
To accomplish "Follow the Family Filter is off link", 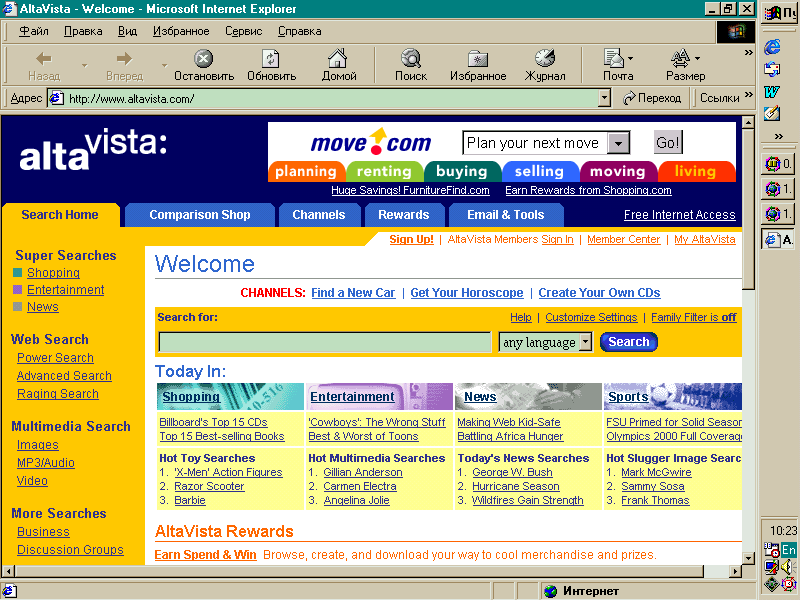I will pos(693,317).
